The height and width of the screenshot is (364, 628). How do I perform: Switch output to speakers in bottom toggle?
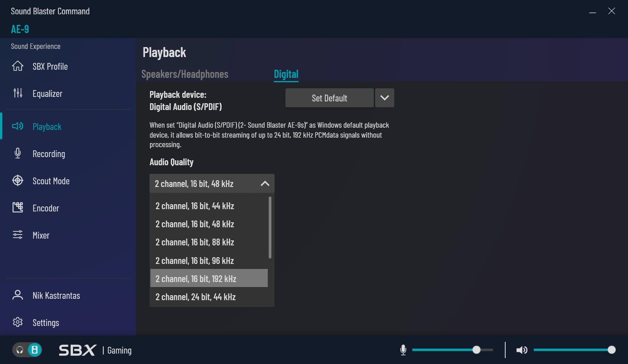[35, 350]
